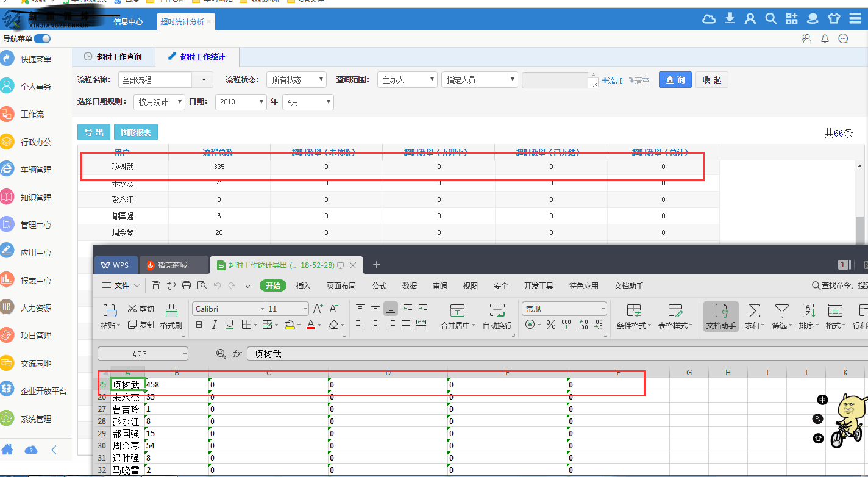Screen dimensions: 868x477
Task: Click the Bold formatting icon in WPS
Action: coord(199,325)
